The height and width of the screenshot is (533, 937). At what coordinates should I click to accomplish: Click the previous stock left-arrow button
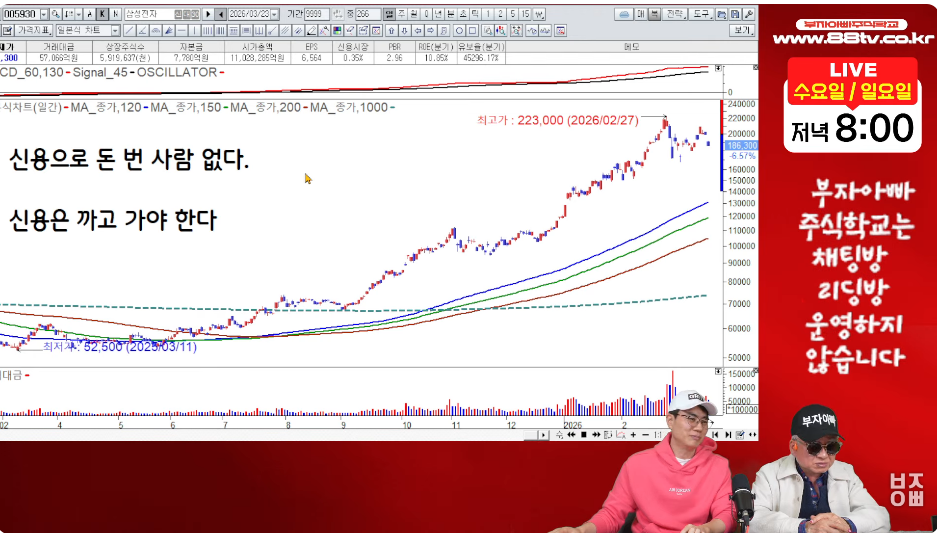221,14
